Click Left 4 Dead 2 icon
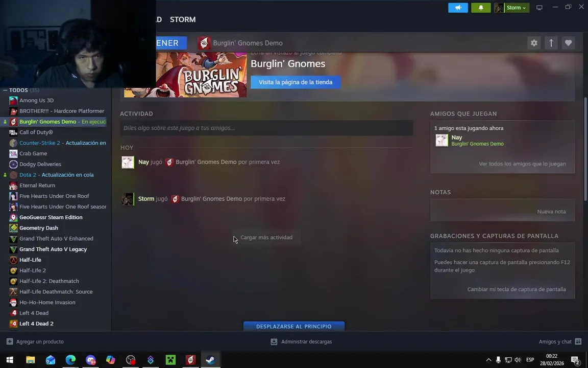This screenshot has height=368, width=588. (13, 324)
